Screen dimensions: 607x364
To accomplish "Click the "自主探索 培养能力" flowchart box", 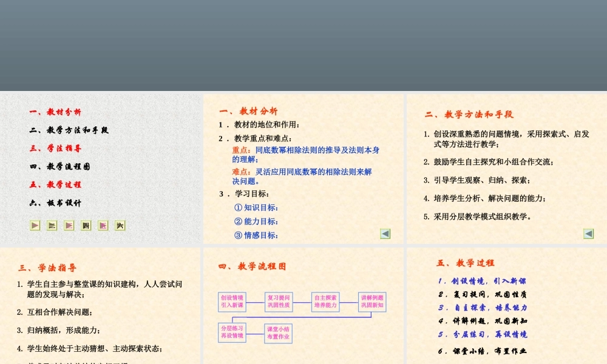I will 326,302.
